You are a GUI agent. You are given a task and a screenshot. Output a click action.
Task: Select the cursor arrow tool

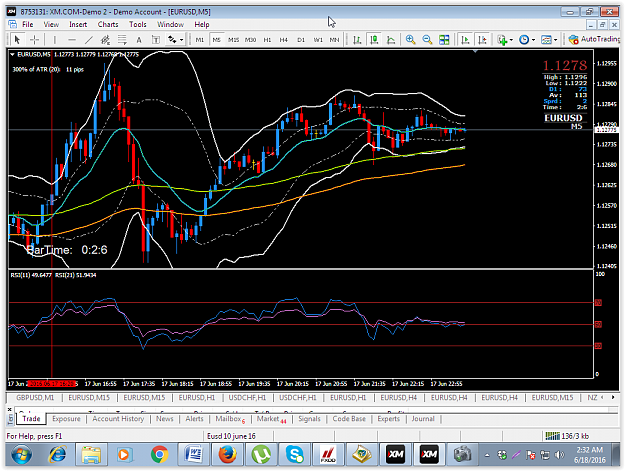pyautogui.click(x=17, y=39)
